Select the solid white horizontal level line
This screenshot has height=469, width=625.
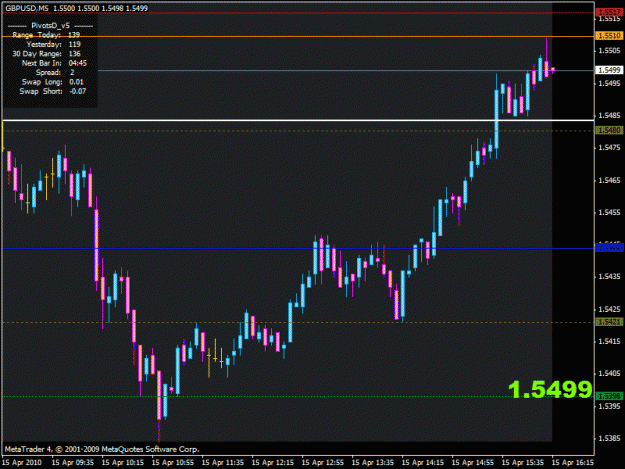[x=298, y=120]
